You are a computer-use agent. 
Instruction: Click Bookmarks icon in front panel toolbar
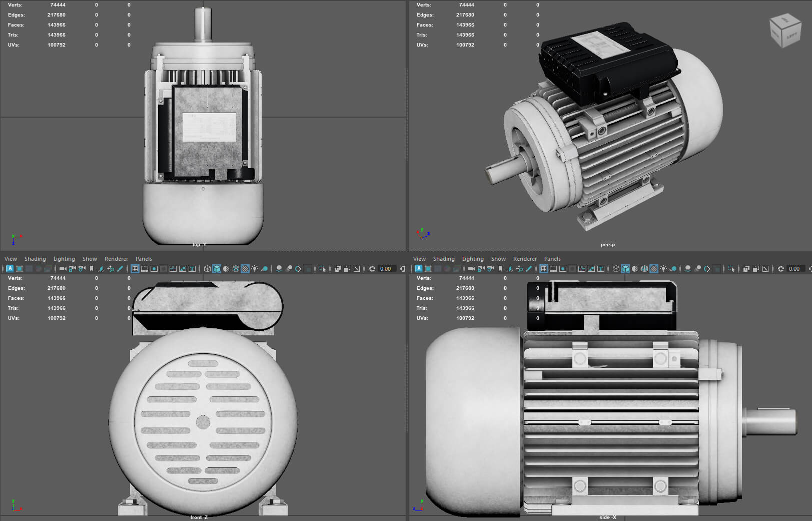[92, 269]
